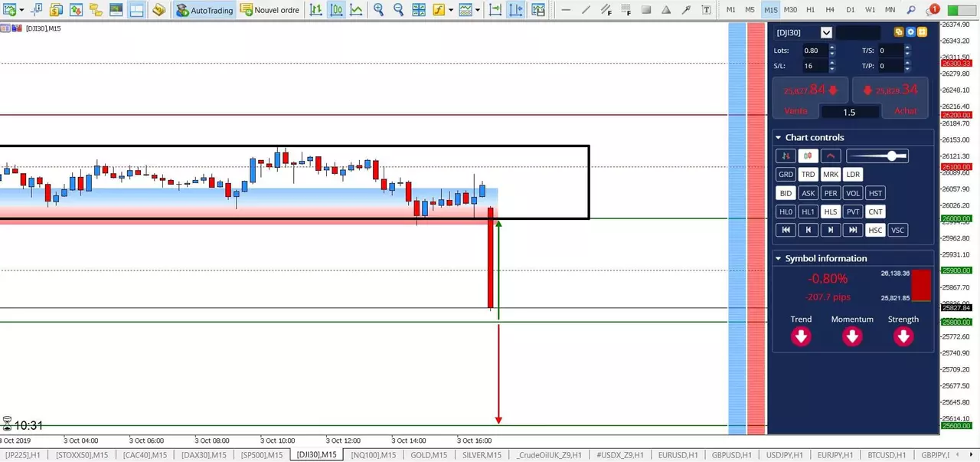
Task: Click the zoom out magnifier icon
Action: tap(398, 10)
